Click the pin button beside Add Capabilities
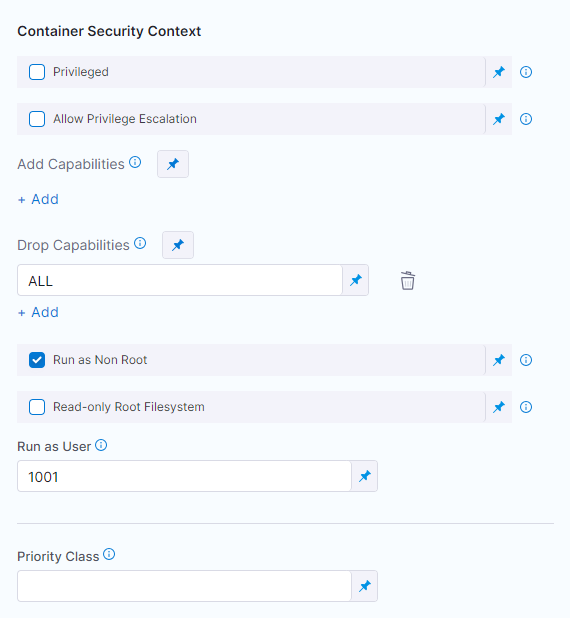The width and height of the screenshot is (570, 618). tap(173, 164)
